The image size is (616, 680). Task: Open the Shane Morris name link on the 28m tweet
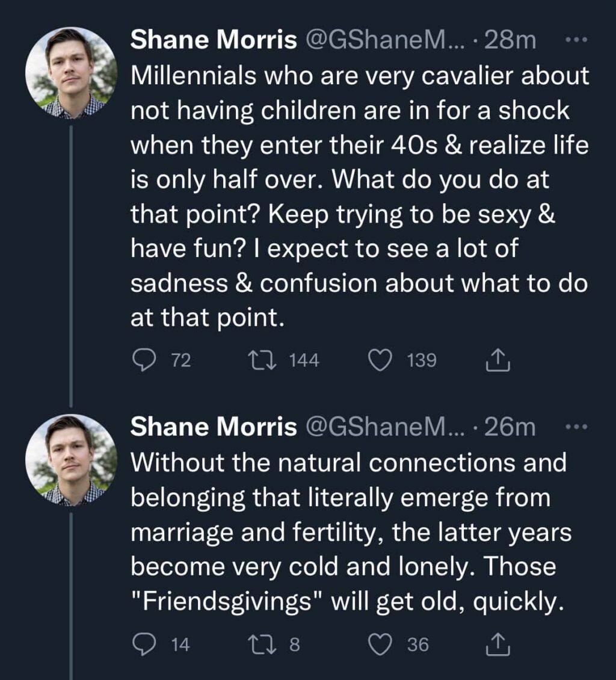click(214, 40)
